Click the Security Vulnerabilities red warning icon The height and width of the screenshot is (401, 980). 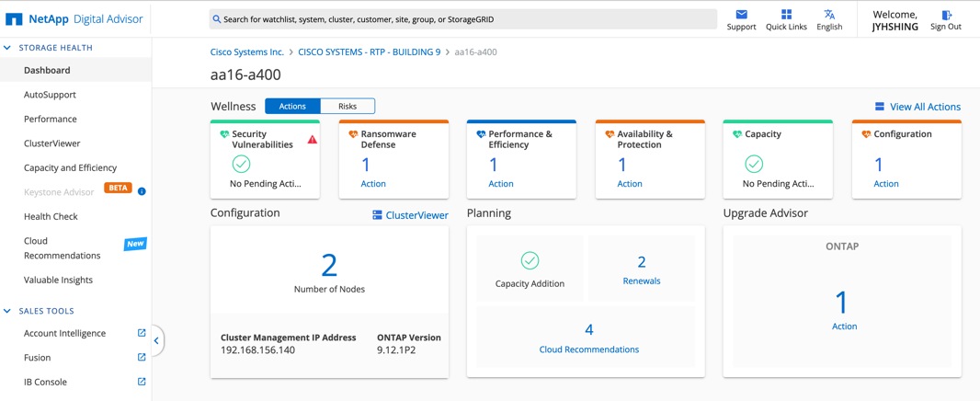(313, 140)
